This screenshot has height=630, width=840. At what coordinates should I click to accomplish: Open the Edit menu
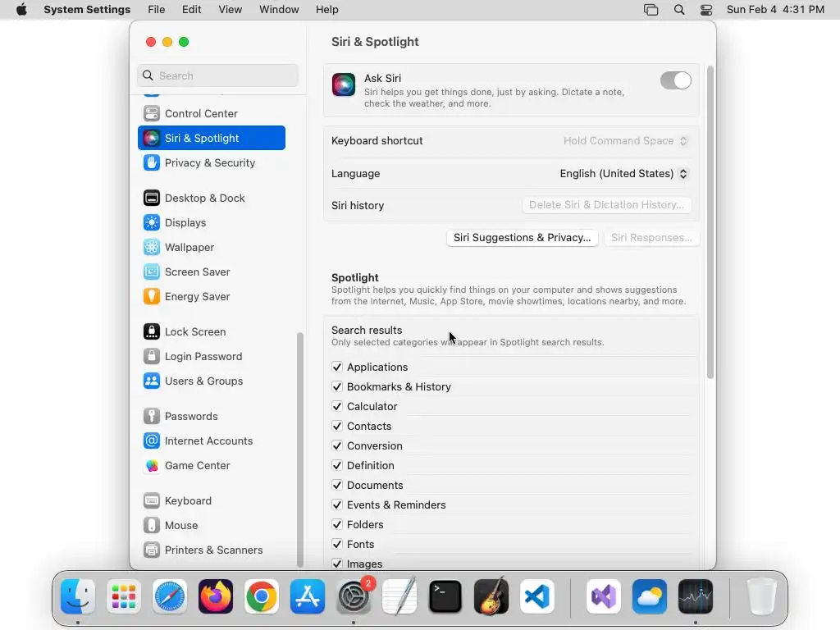tap(191, 10)
